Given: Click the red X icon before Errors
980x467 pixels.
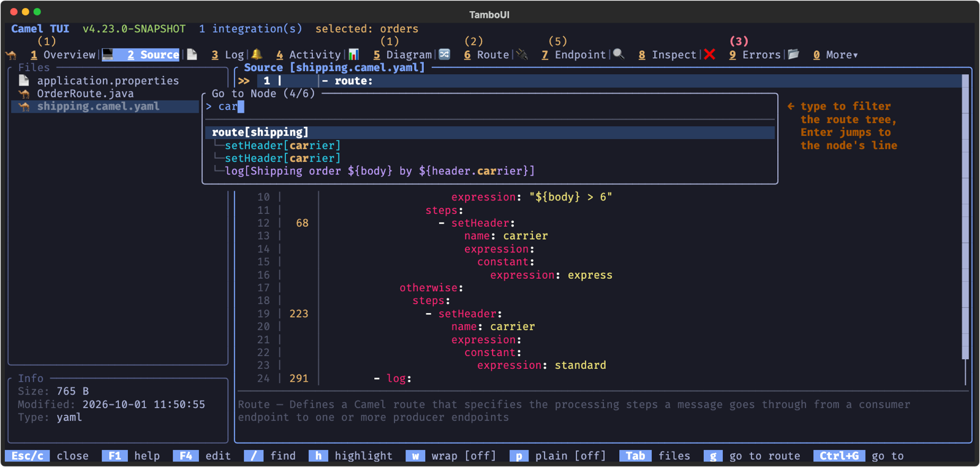Looking at the screenshot, I should [709, 55].
